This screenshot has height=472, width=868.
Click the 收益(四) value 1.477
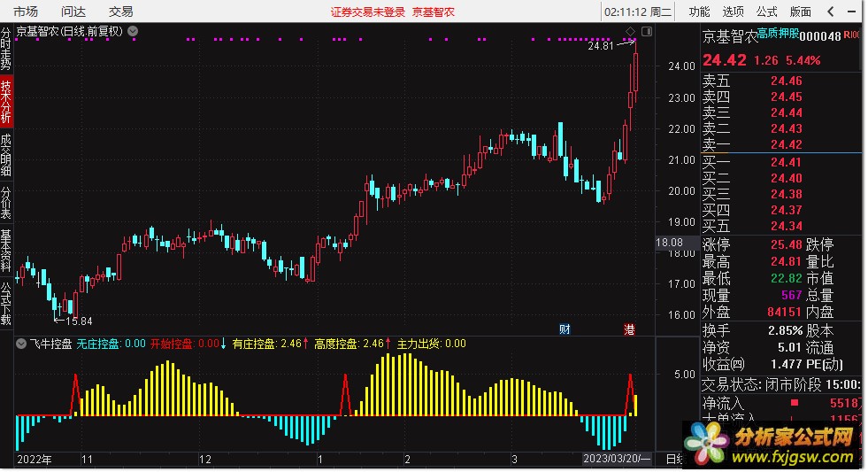pos(786,364)
